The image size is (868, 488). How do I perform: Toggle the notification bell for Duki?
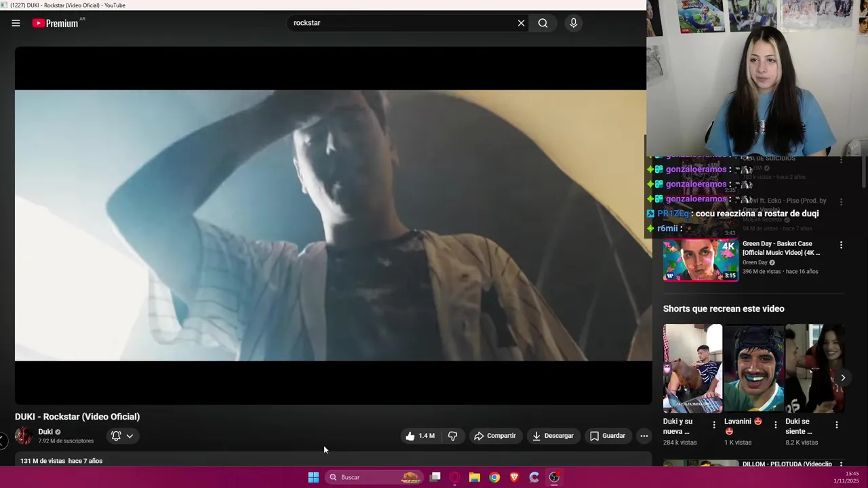coord(116,436)
